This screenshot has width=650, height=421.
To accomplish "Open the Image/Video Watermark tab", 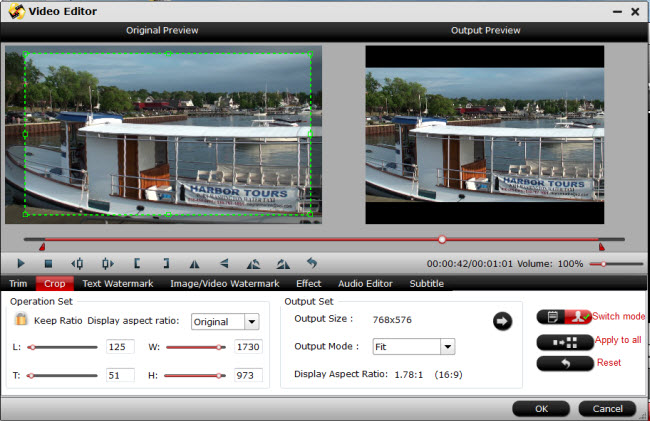I will pyautogui.click(x=225, y=284).
